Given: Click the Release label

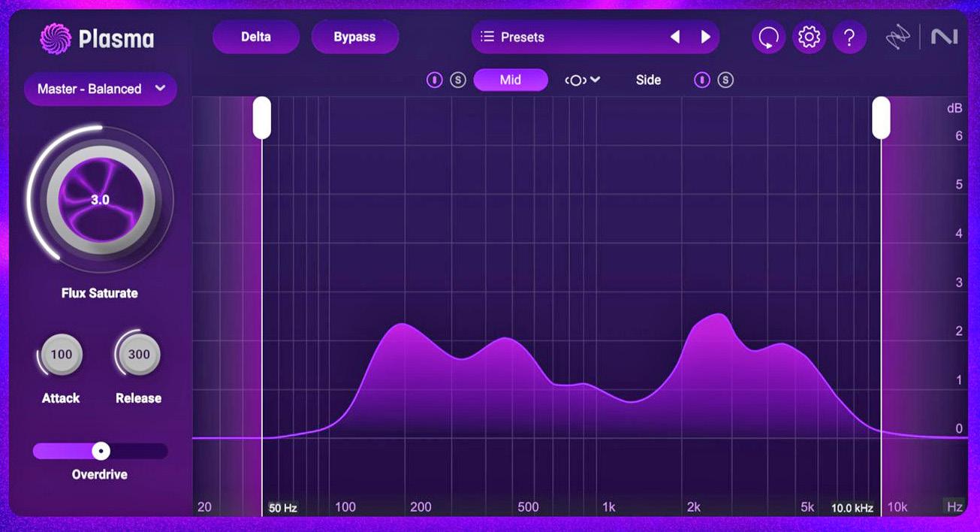Looking at the screenshot, I should (x=139, y=398).
